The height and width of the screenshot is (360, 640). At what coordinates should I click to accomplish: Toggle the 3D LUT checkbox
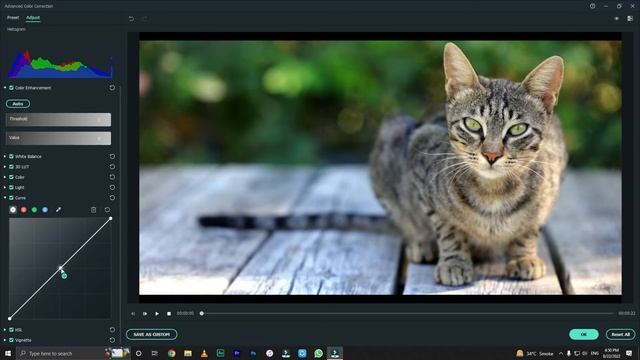(x=11, y=167)
